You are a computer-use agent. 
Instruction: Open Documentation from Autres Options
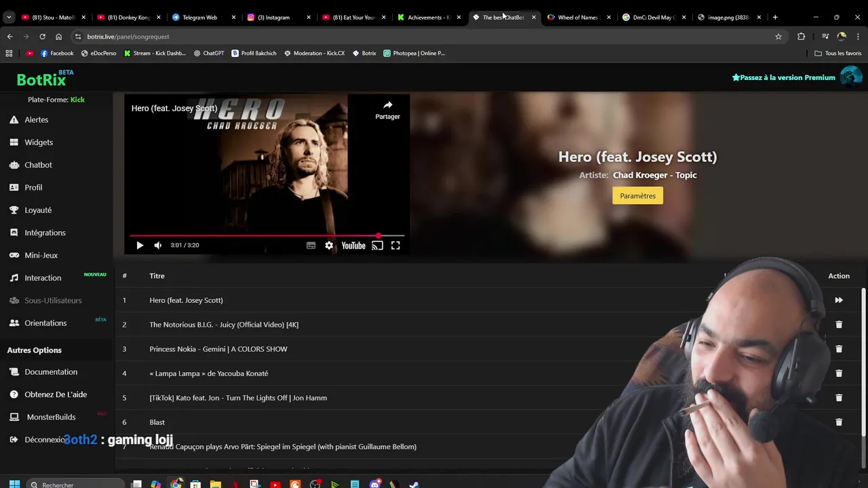click(51, 371)
